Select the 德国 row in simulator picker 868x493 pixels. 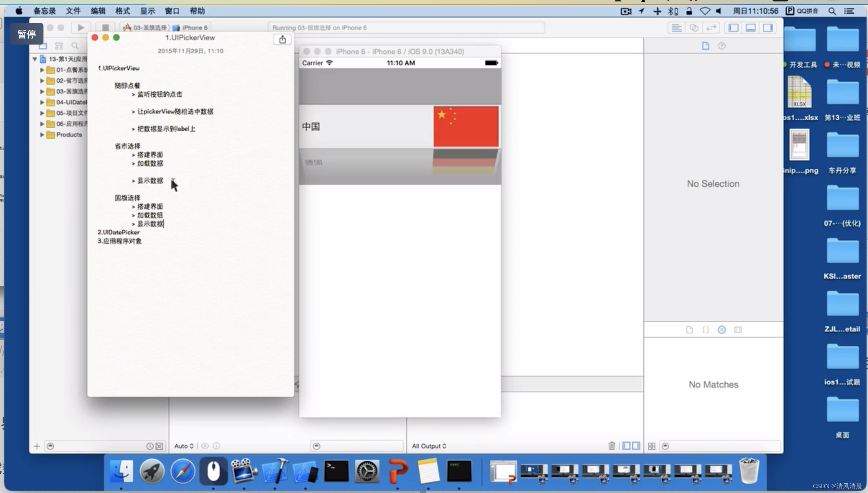pos(400,163)
